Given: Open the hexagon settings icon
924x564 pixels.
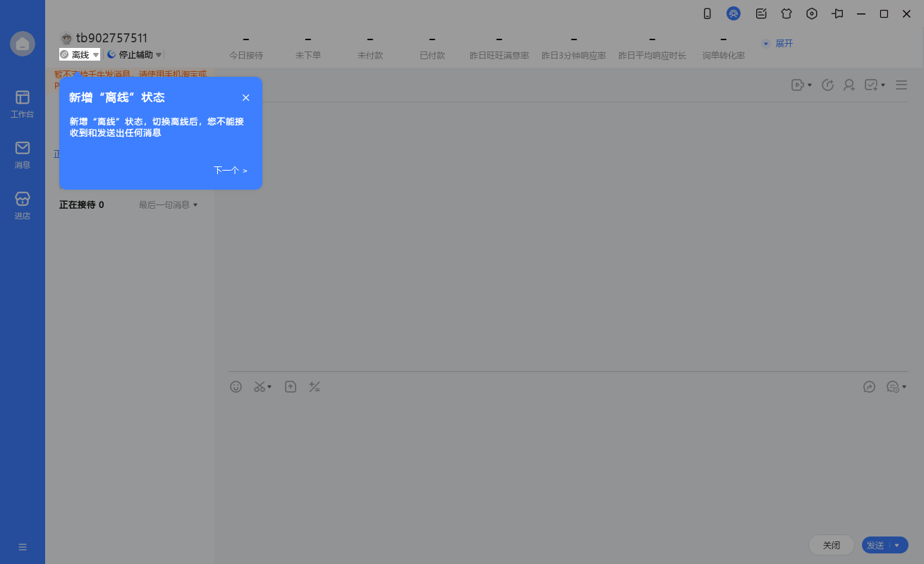Looking at the screenshot, I should [x=812, y=13].
